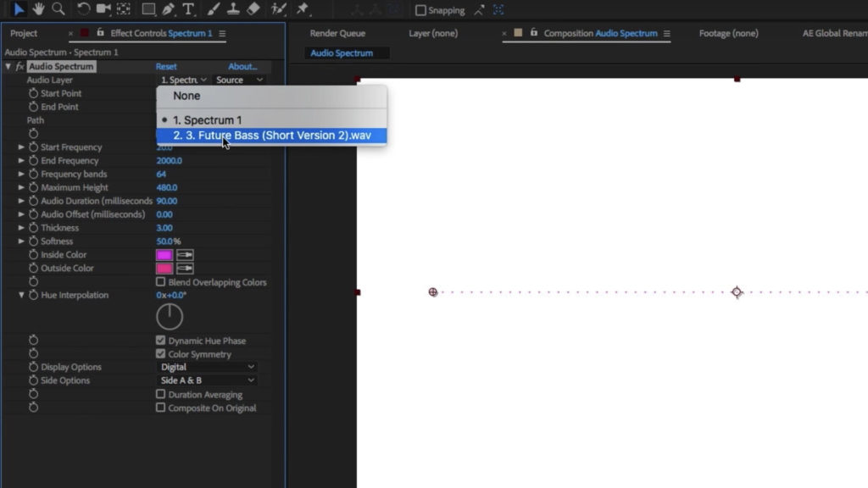Enable Composite On Original

(x=160, y=408)
